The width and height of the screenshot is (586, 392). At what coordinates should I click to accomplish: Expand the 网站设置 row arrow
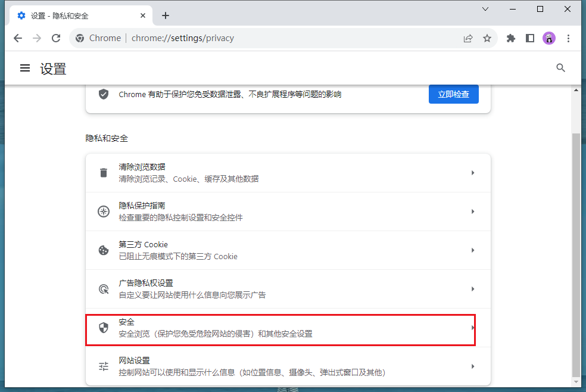[x=473, y=366]
